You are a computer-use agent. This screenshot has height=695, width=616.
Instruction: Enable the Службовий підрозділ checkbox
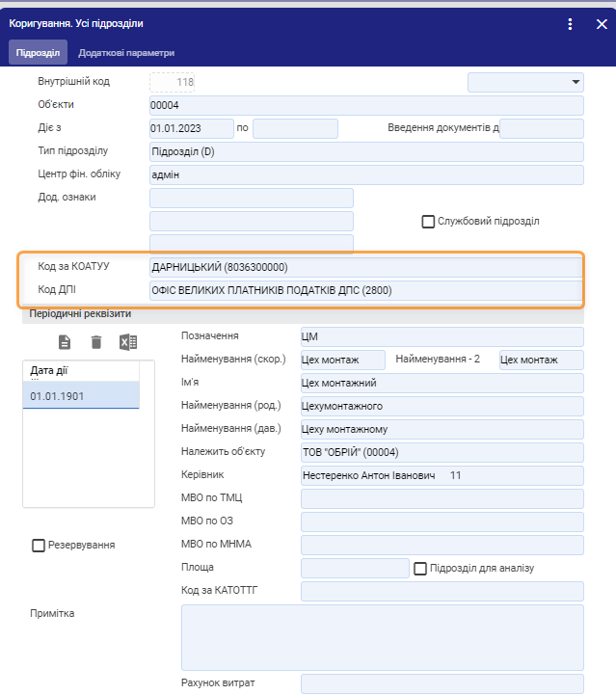[429, 222]
